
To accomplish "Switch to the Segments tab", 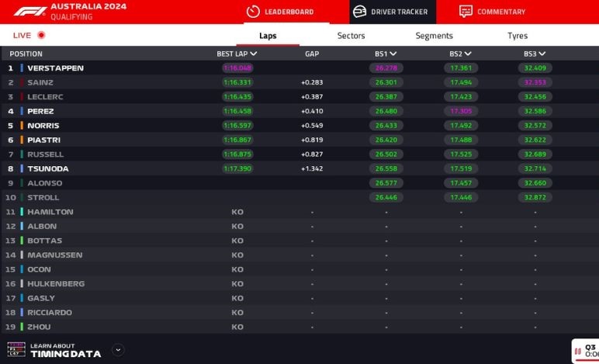I will [x=434, y=36].
